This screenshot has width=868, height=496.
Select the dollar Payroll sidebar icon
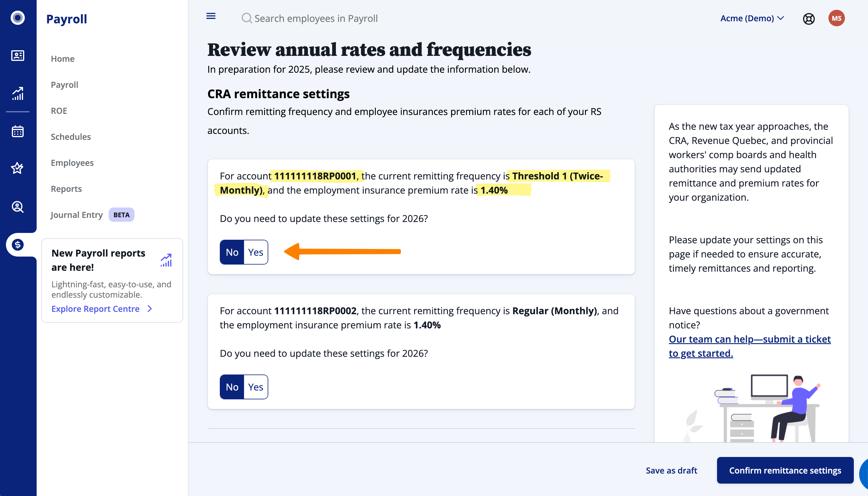(18, 244)
